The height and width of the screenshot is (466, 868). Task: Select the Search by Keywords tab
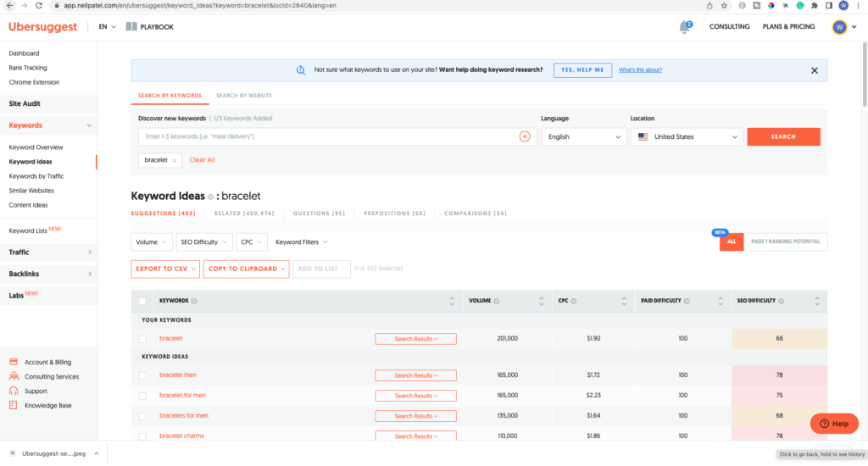pos(170,95)
